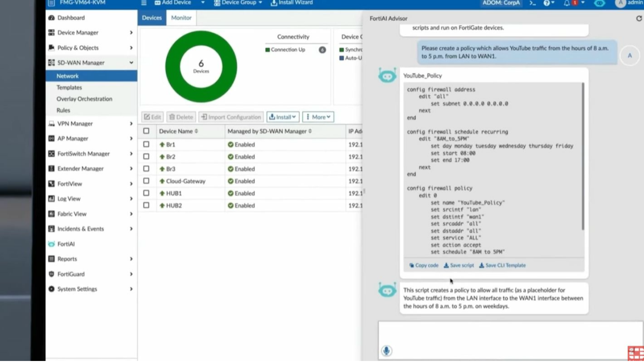644x362 pixels.
Task: Check the box for device Br1
Action: (x=146, y=145)
